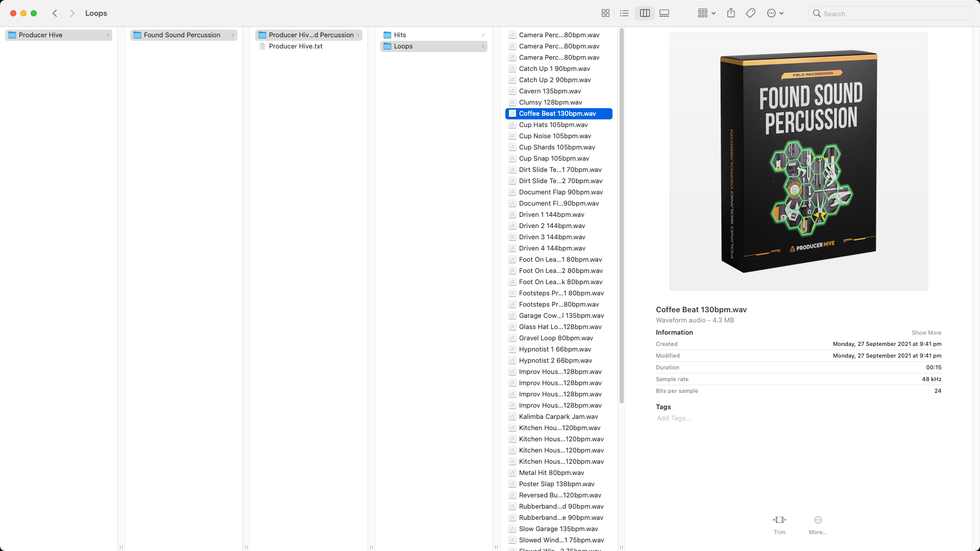Select Cavern 135bpm.wav file

coord(559,91)
